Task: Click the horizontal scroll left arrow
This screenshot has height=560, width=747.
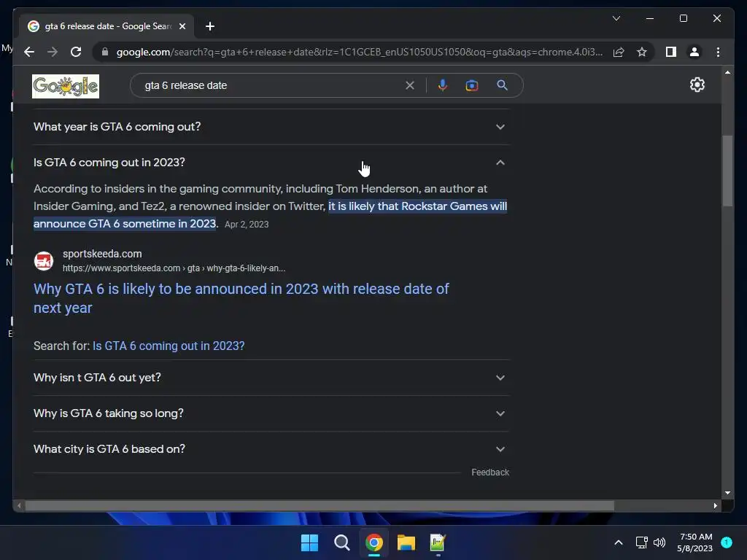Action: click(x=19, y=506)
